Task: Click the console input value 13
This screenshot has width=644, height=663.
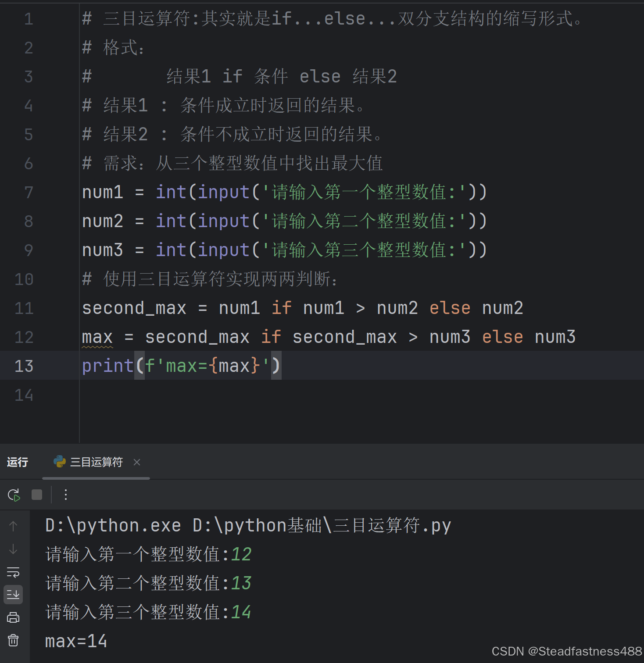Action: (x=241, y=583)
